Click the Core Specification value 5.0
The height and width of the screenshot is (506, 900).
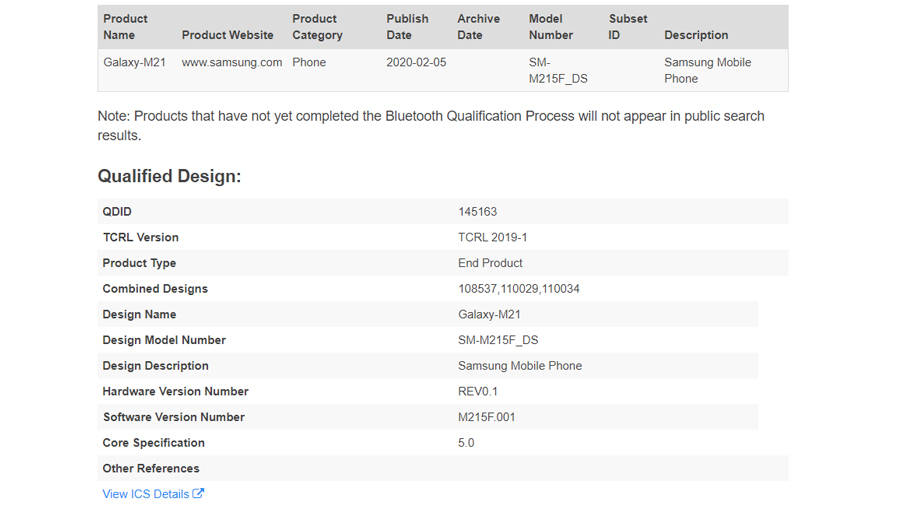point(466,443)
